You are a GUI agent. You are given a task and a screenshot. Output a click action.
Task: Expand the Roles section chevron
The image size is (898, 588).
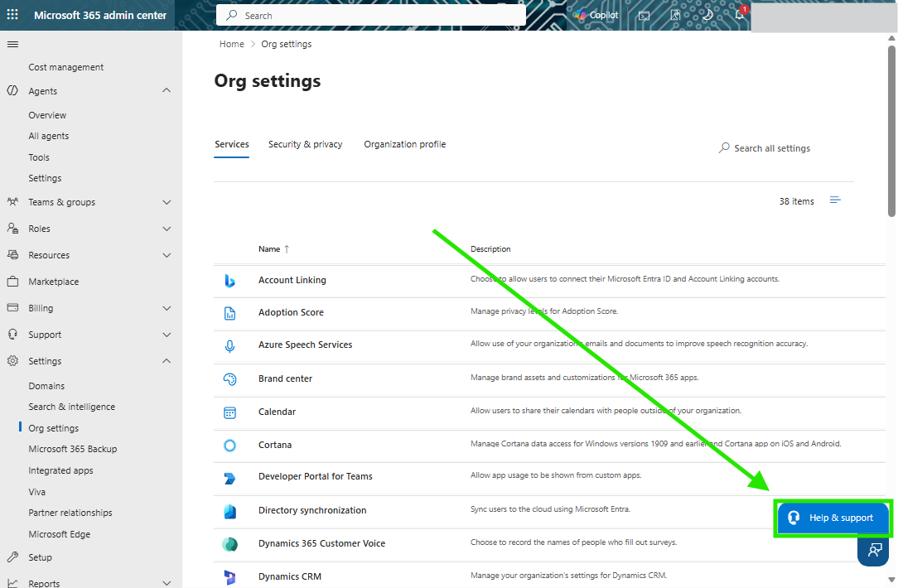tap(167, 229)
